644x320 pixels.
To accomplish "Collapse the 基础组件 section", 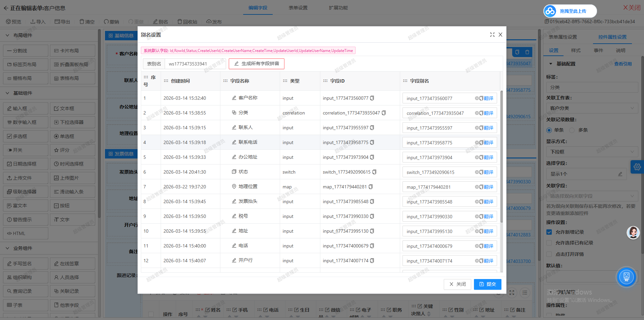I will point(7,93).
